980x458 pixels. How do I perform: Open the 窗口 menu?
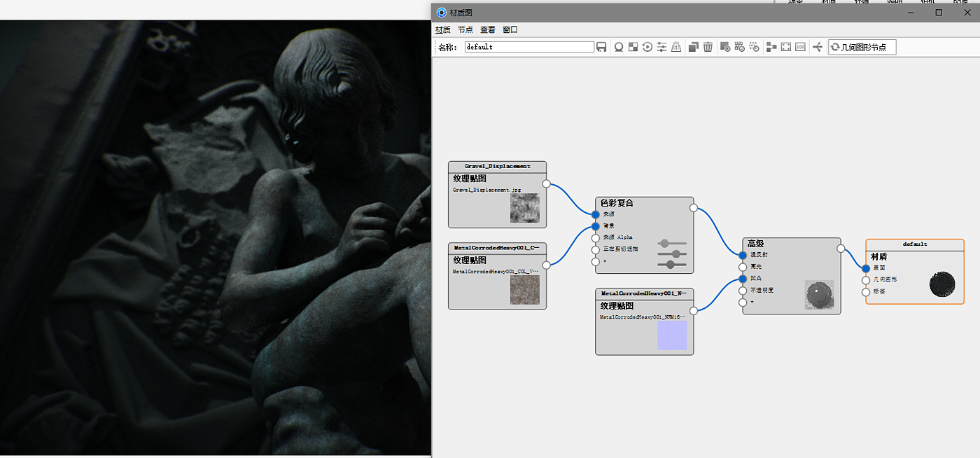510,30
